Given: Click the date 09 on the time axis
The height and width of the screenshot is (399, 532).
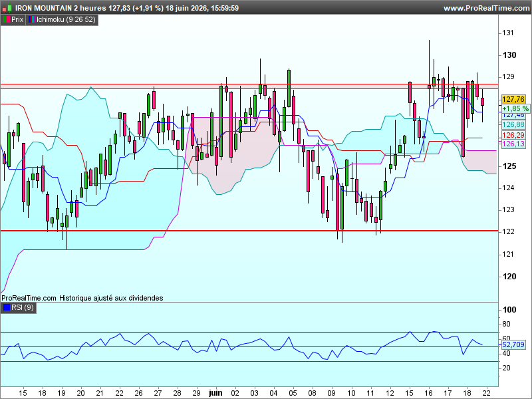Looking at the screenshot, I should 331,393.
